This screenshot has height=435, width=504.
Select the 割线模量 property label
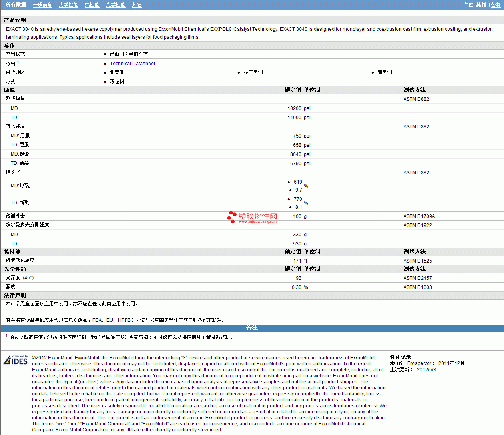(x=16, y=98)
